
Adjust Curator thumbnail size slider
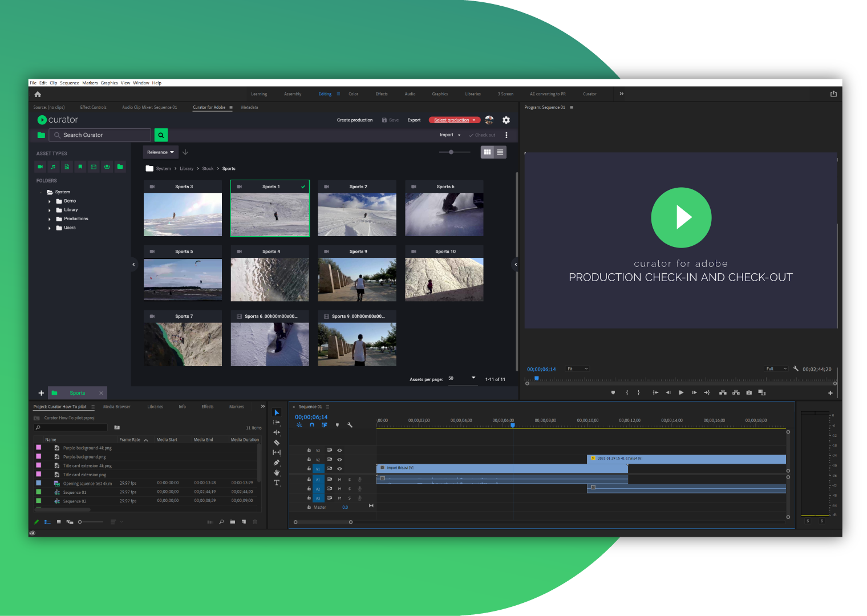click(x=455, y=152)
